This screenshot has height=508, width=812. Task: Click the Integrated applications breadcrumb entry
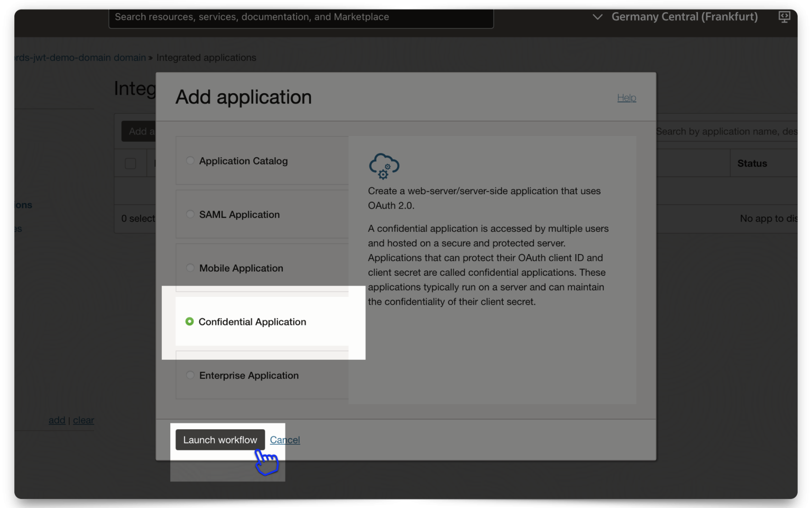click(x=207, y=57)
